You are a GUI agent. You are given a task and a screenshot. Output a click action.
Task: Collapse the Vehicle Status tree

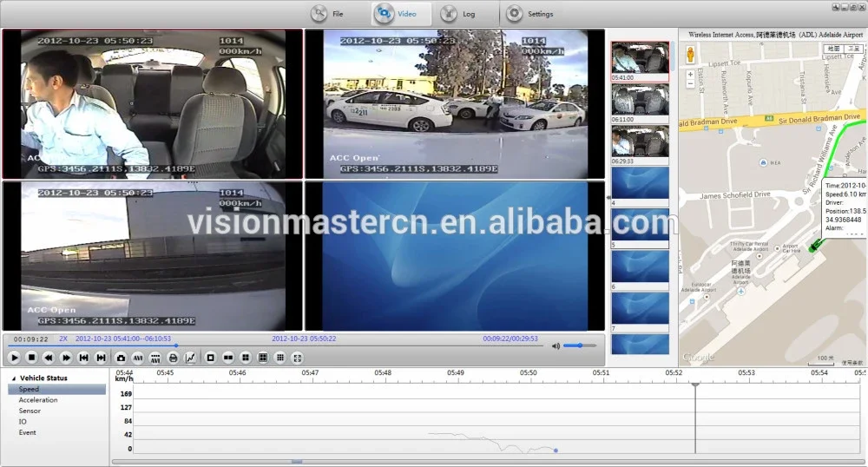coord(13,378)
